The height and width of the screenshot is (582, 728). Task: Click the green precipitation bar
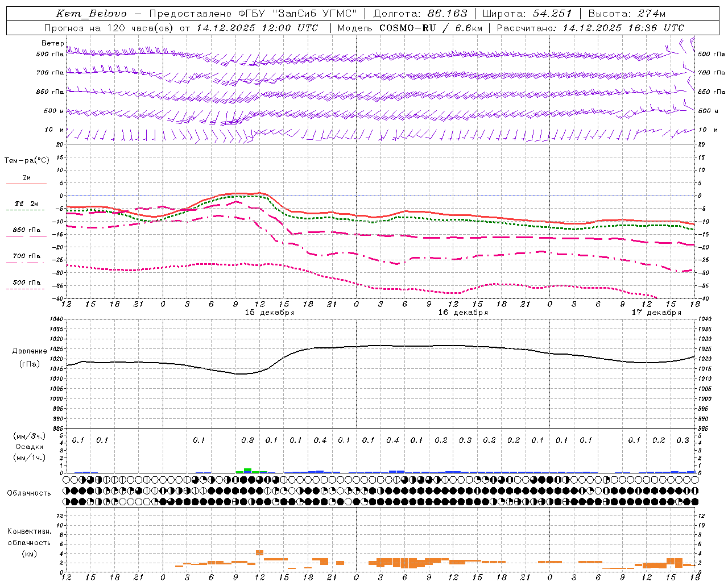pyautogui.click(x=247, y=471)
